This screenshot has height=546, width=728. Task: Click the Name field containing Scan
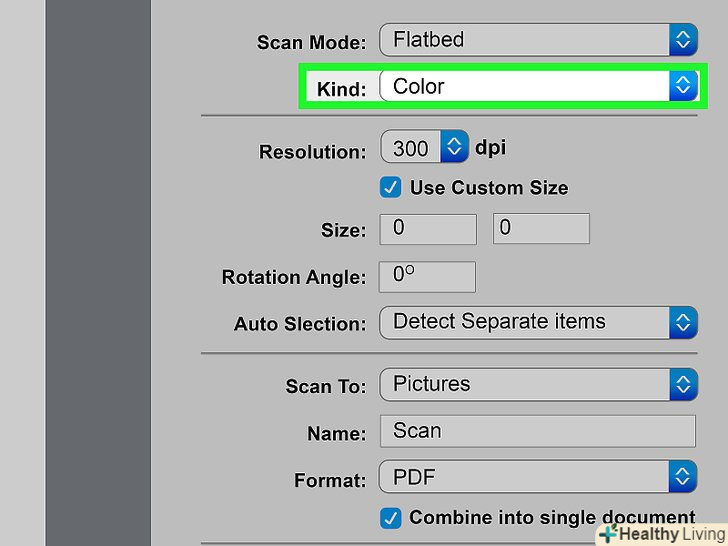tap(537, 431)
